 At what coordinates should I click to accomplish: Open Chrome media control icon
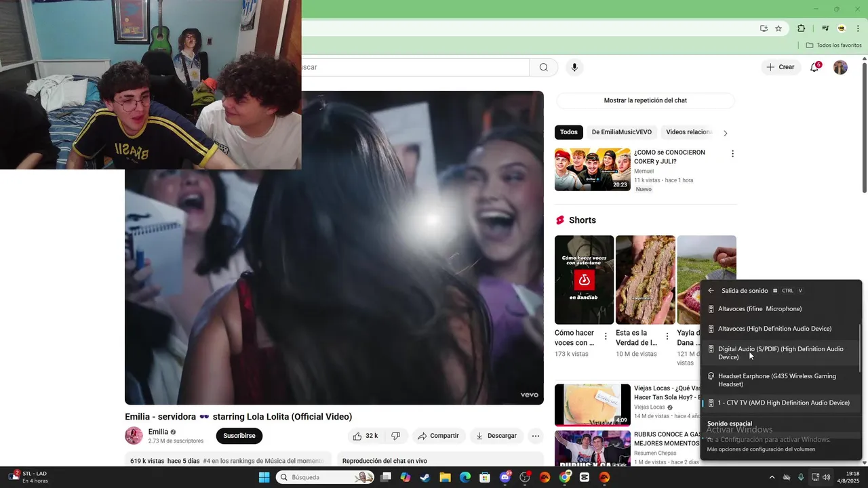point(825,28)
